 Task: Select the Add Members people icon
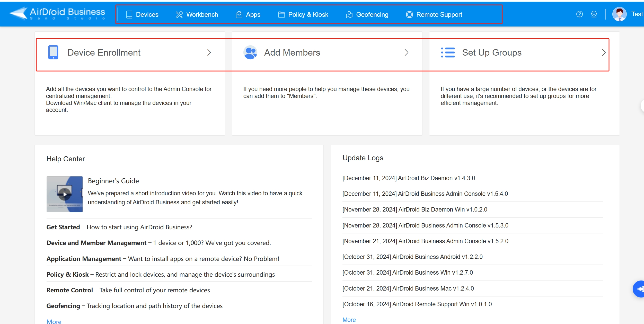click(x=250, y=52)
